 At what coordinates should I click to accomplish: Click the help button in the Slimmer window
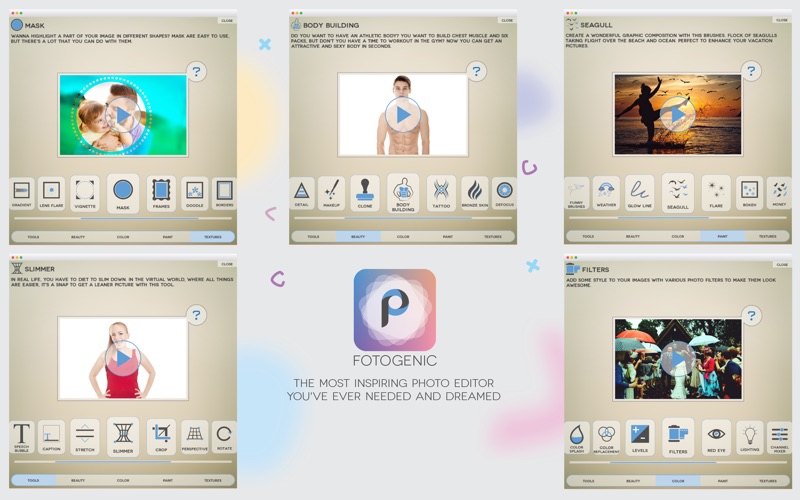[196, 315]
